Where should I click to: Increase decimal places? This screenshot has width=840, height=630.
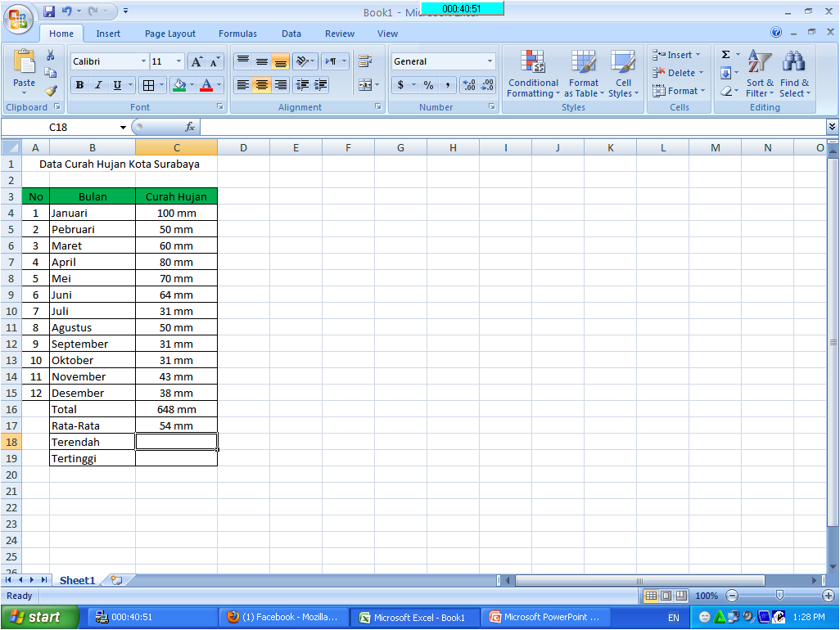[469, 85]
